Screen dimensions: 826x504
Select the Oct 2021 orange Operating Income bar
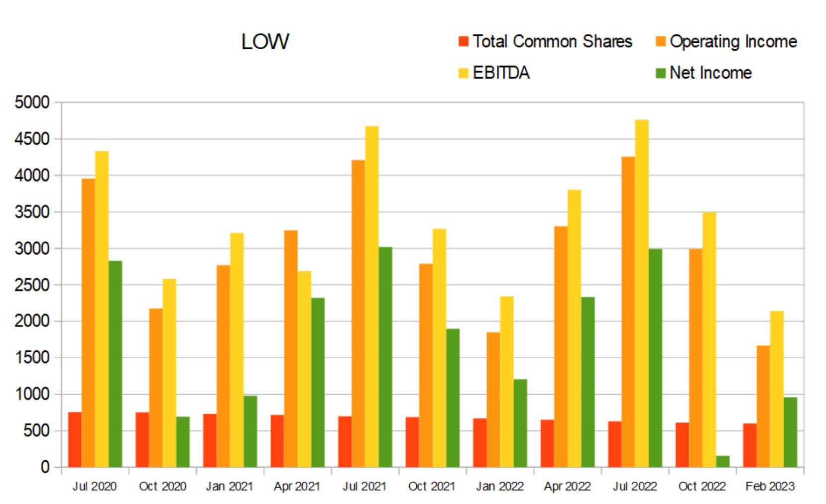pos(426,365)
